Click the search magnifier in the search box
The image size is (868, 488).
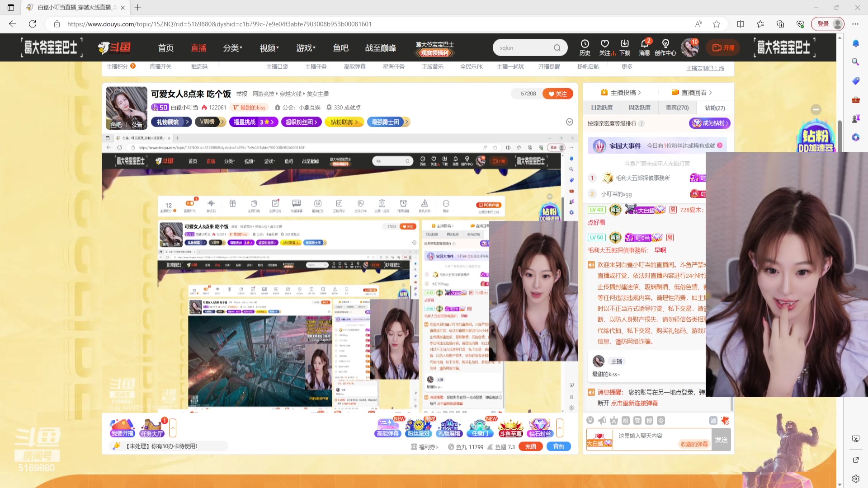point(557,48)
